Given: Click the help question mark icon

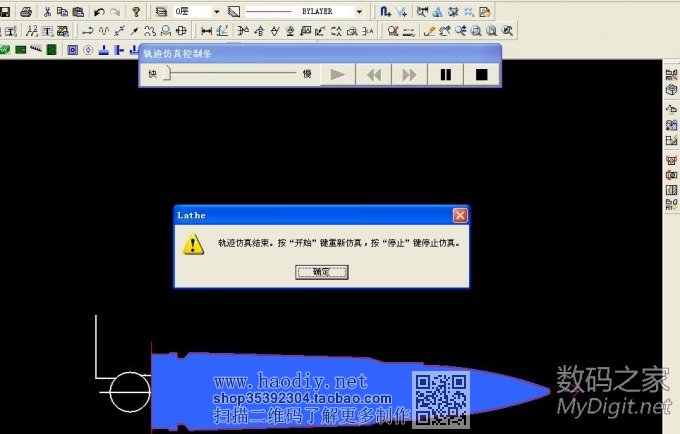Looking at the screenshot, I should coord(136,12).
